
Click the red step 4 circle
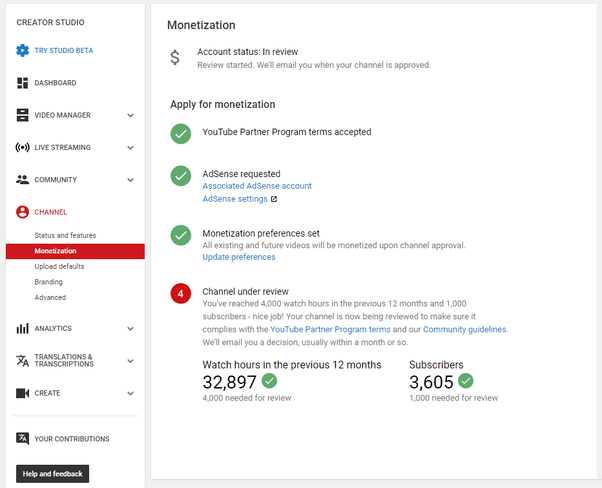(x=180, y=293)
